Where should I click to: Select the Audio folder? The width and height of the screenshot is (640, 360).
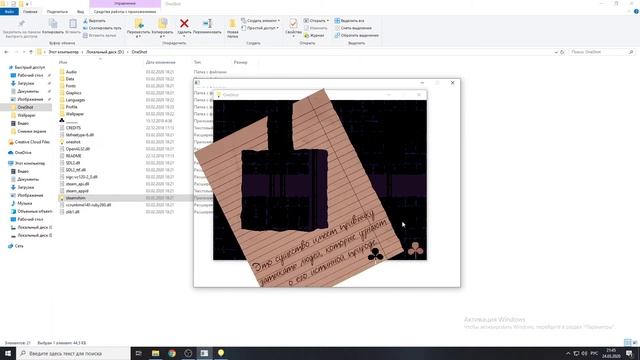click(x=71, y=72)
